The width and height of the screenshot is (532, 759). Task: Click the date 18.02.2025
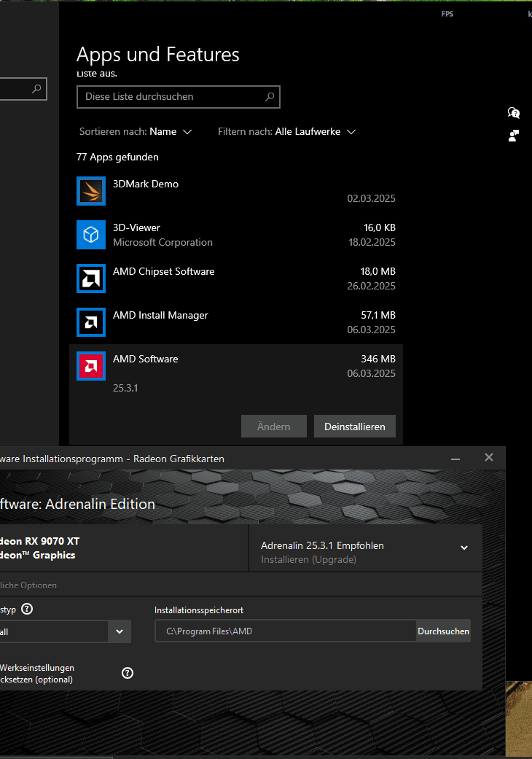click(372, 242)
